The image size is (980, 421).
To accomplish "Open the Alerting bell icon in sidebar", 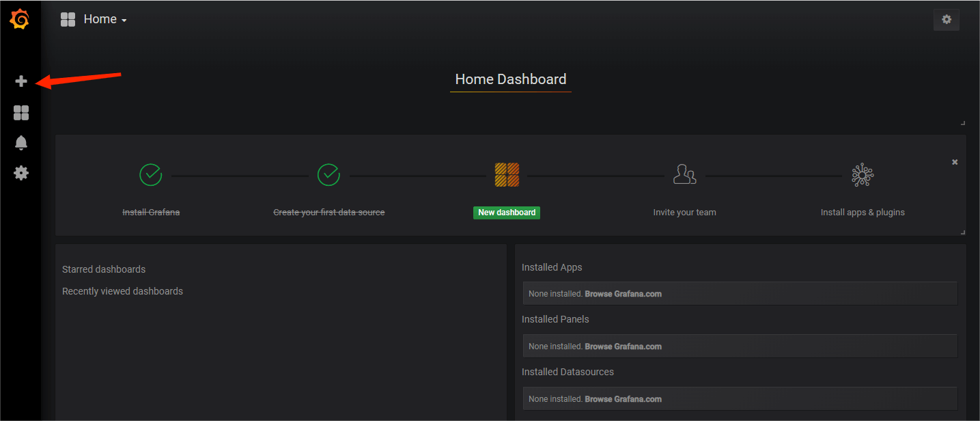I will point(21,143).
